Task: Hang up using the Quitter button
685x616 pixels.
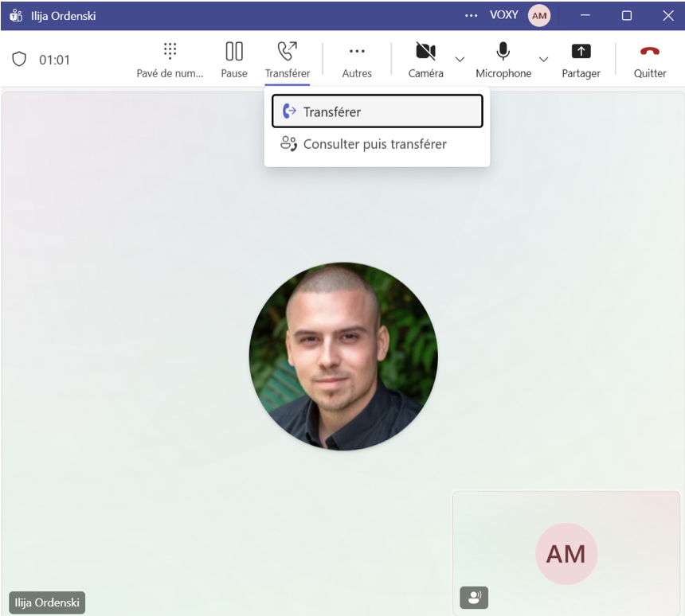Action: [649, 60]
